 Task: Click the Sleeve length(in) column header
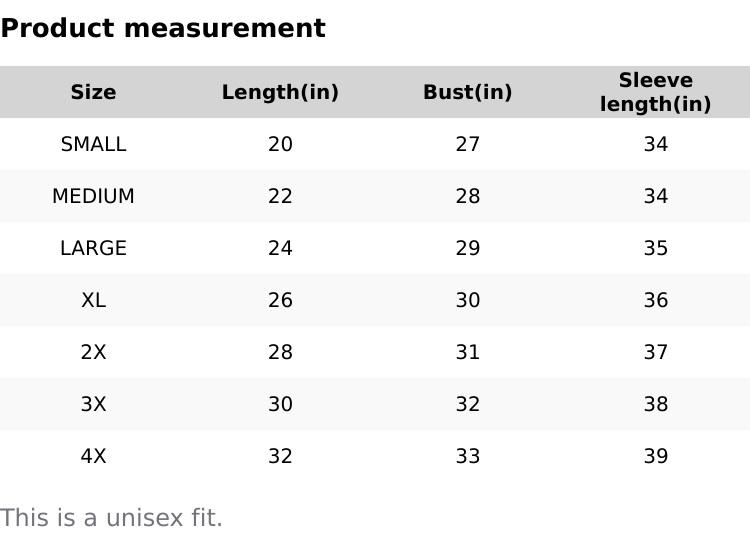[x=655, y=92]
